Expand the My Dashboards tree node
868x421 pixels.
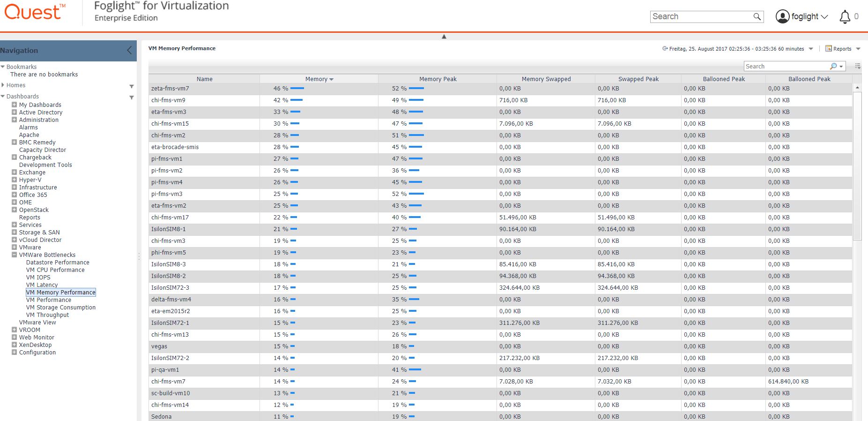(x=14, y=105)
